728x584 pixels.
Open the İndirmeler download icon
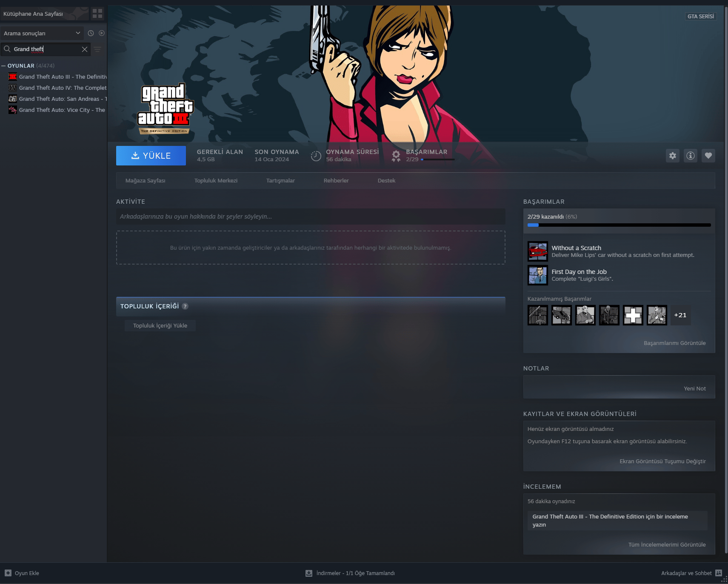pyautogui.click(x=309, y=573)
